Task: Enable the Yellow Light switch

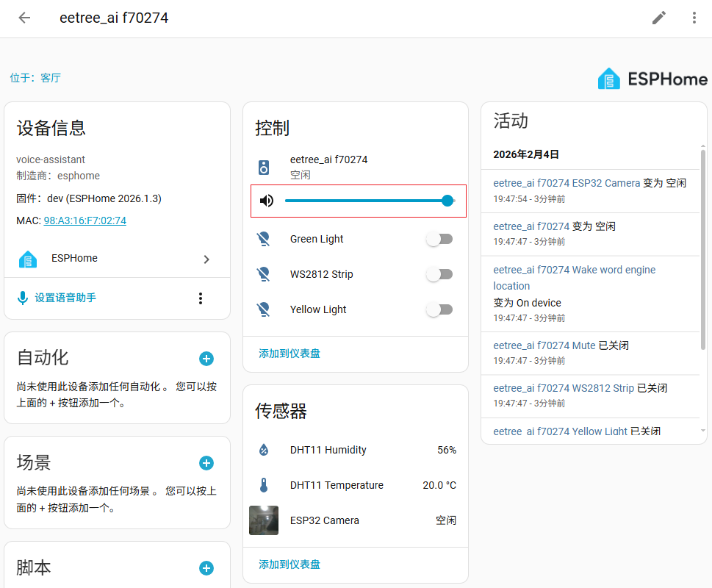Action: [x=439, y=309]
